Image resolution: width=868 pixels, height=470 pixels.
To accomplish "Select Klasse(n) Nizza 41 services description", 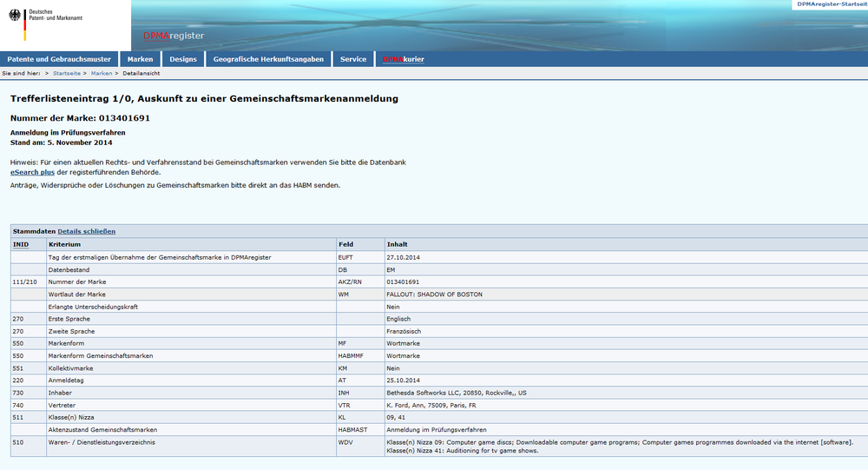I will tap(463, 451).
